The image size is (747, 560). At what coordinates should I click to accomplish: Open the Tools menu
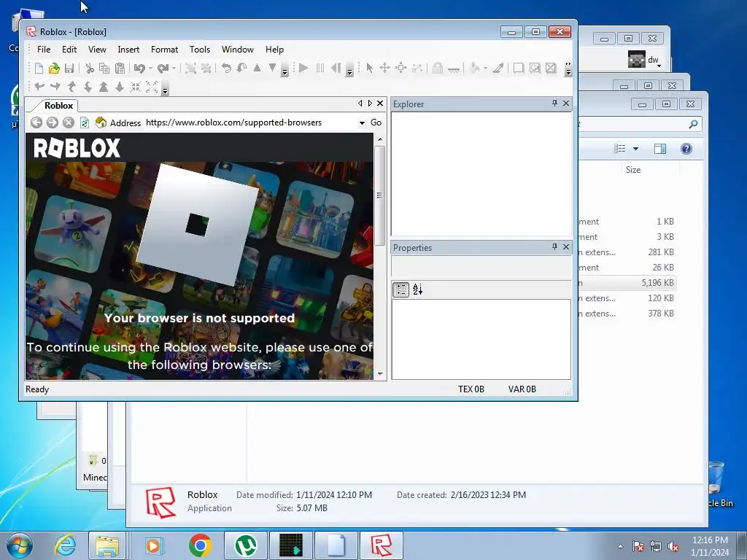(200, 50)
